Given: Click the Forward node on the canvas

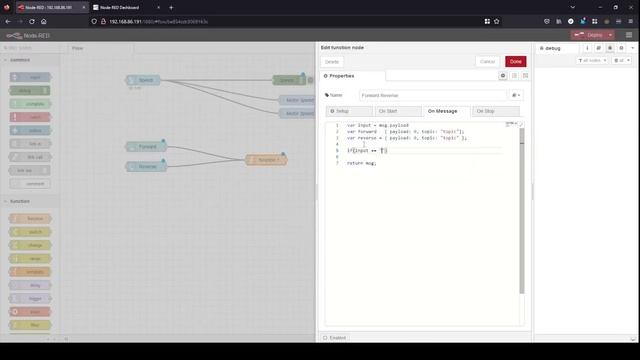Looking at the screenshot, I should (146, 147).
